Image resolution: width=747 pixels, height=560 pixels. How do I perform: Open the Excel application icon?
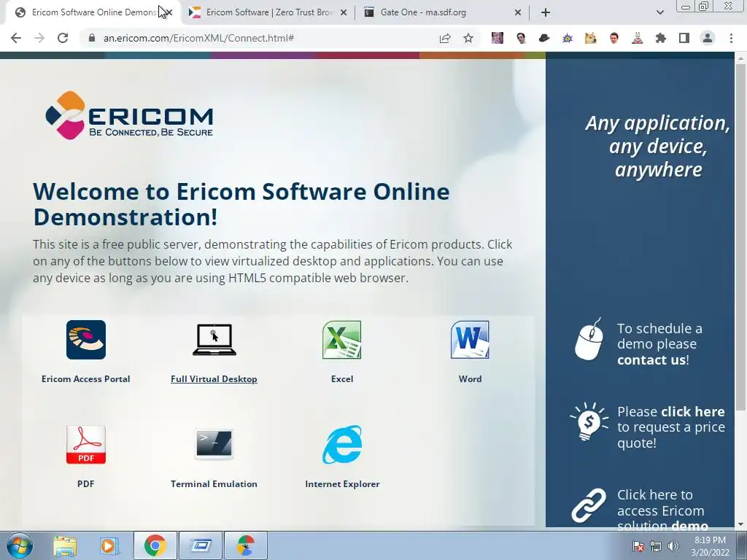(x=342, y=340)
